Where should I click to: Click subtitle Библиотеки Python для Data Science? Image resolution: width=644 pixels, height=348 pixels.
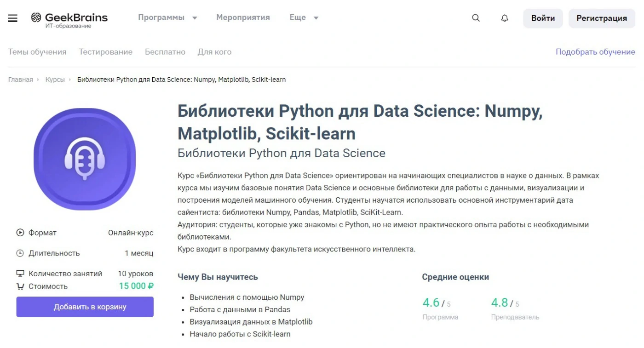click(282, 153)
